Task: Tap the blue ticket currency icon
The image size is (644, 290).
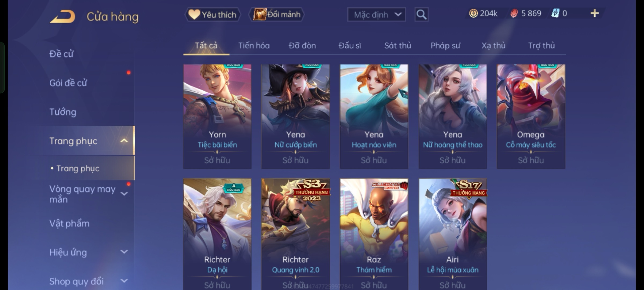Action: pos(555,13)
